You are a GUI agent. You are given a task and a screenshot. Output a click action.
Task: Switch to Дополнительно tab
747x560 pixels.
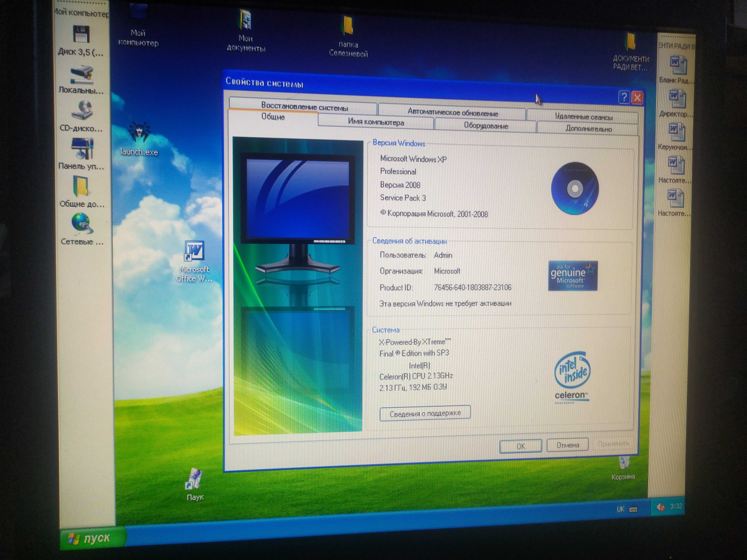coord(588,129)
